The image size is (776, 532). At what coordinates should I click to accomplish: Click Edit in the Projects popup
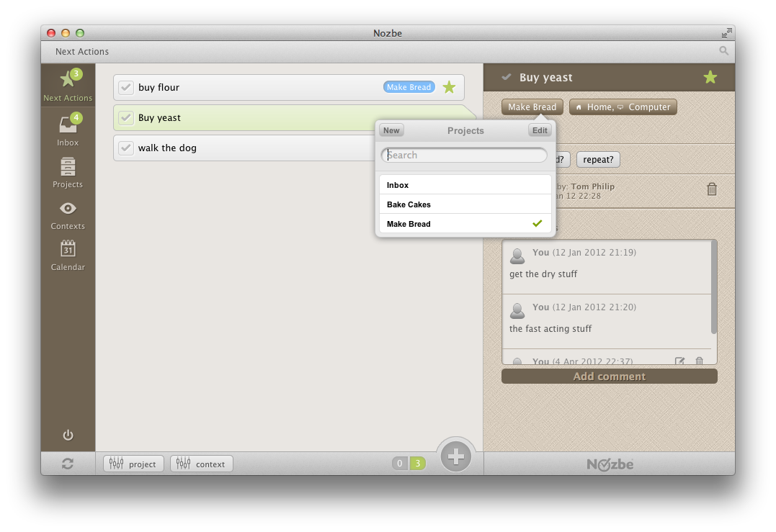click(540, 130)
